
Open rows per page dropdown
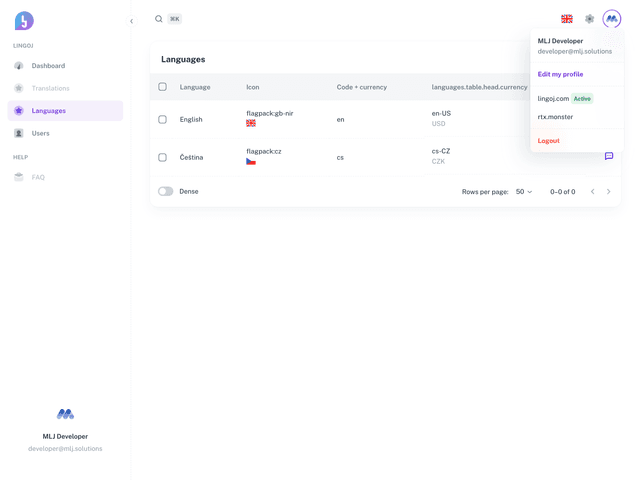523,192
